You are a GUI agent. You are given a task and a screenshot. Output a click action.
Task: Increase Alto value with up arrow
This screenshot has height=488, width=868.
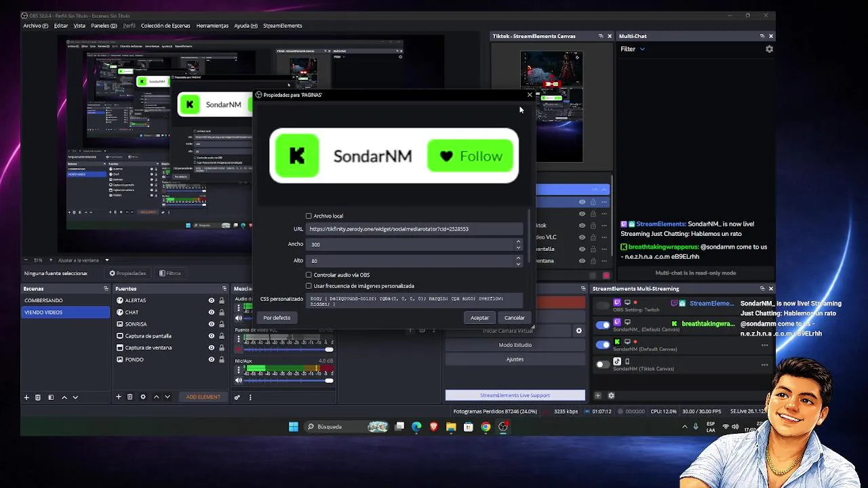pyautogui.click(x=518, y=258)
